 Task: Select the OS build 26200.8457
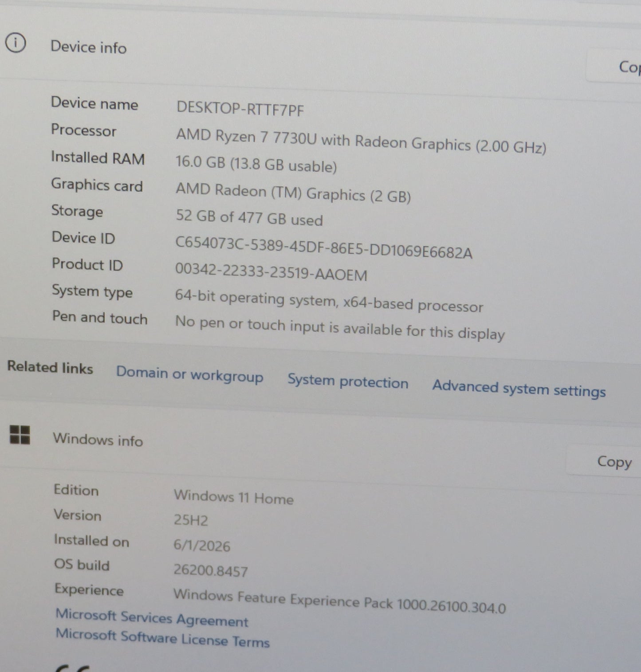(x=211, y=570)
